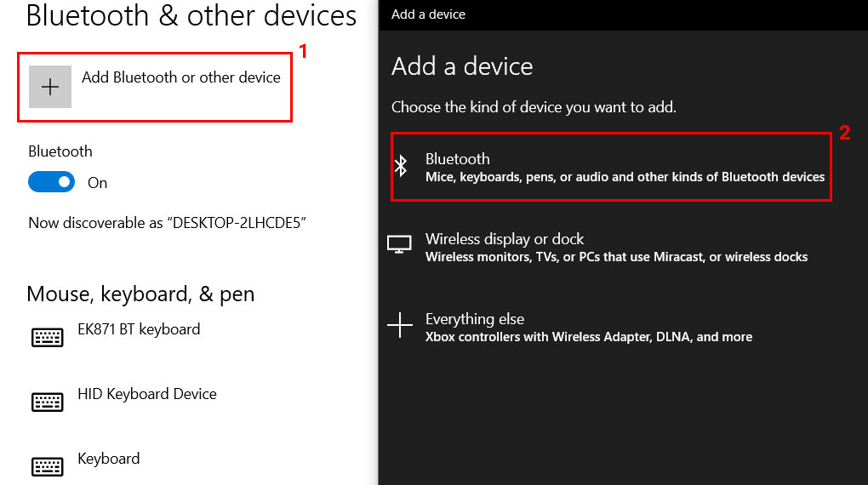Image resolution: width=868 pixels, height=485 pixels.
Task: Click the Bluetooth On status label
Action: click(x=97, y=183)
